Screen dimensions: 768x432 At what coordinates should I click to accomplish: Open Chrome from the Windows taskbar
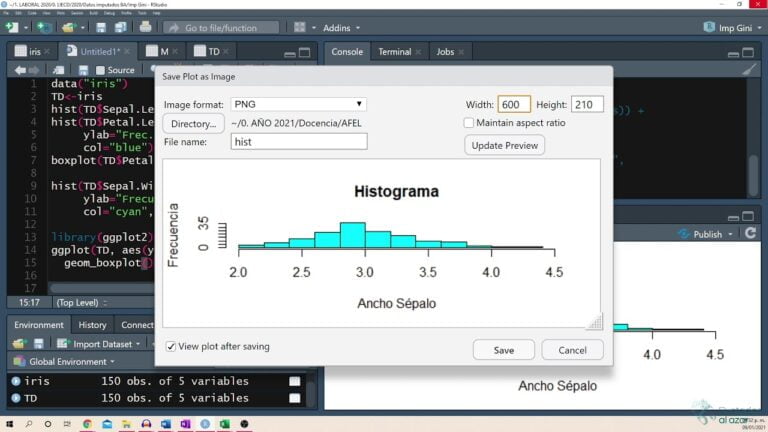[x=86, y=424]
